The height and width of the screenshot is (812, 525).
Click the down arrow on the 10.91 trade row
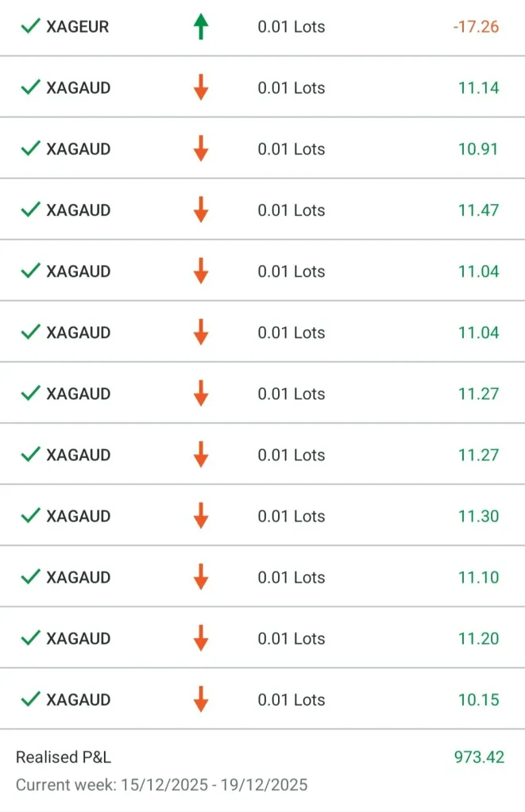[201, 149]
